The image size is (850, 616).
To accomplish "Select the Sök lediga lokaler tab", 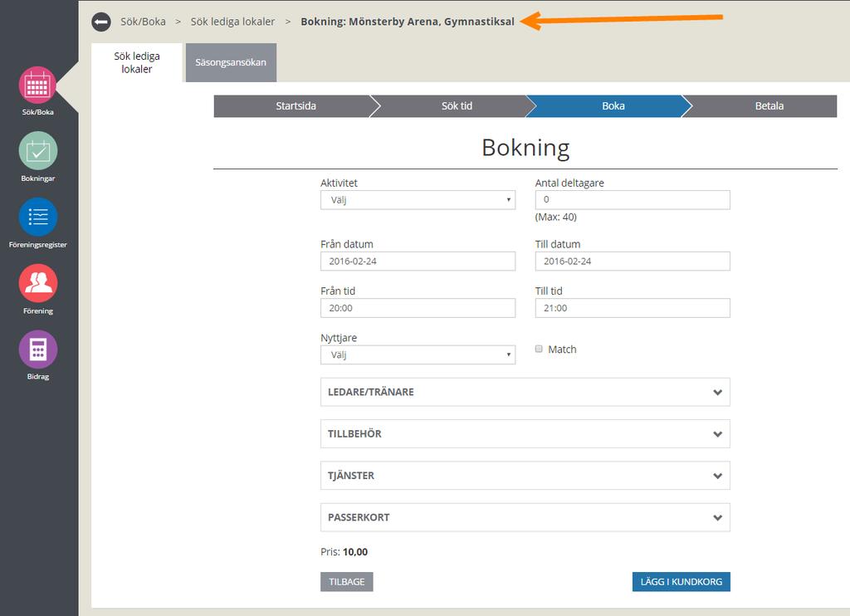I will tap(137, 62).
